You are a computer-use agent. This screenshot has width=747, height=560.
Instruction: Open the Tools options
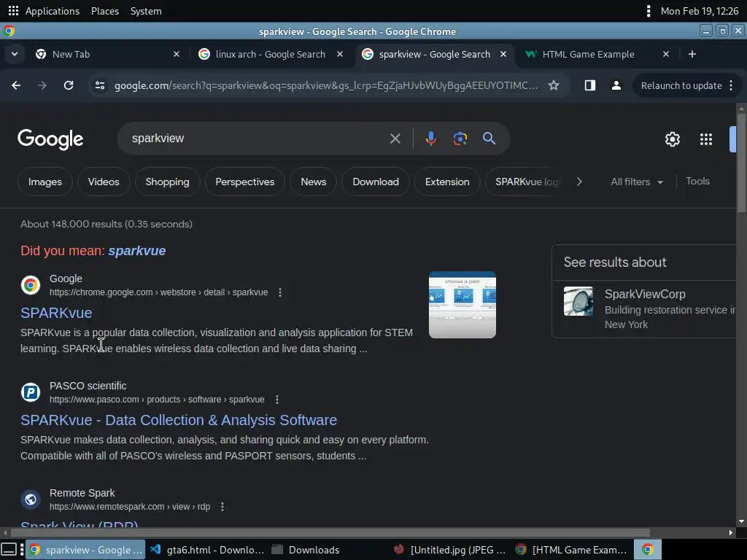click(697, 181)
